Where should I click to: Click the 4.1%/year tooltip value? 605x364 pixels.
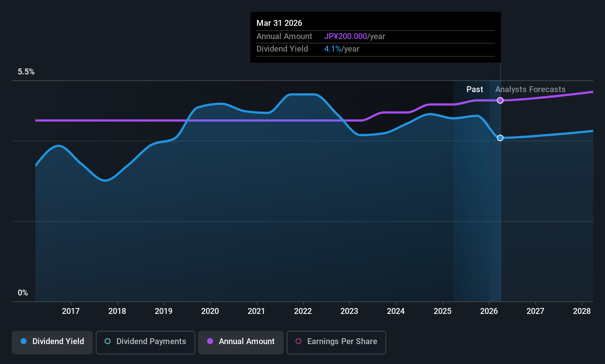(x=342, y=49)
